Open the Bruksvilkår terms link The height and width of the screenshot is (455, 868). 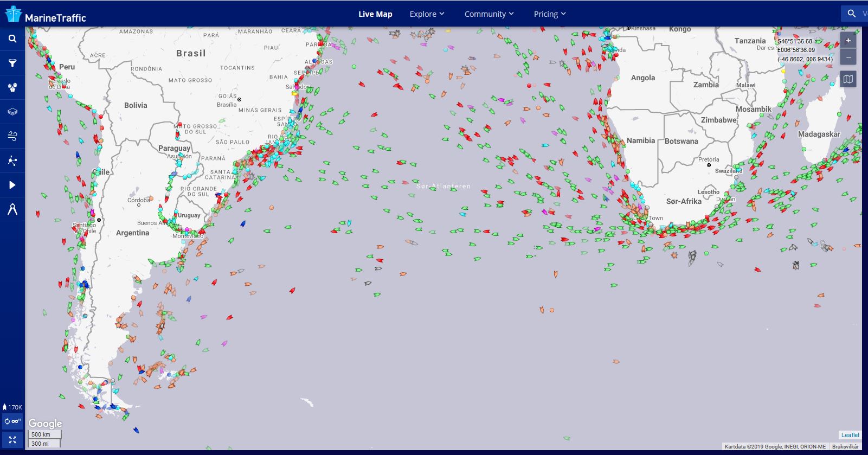845,447
